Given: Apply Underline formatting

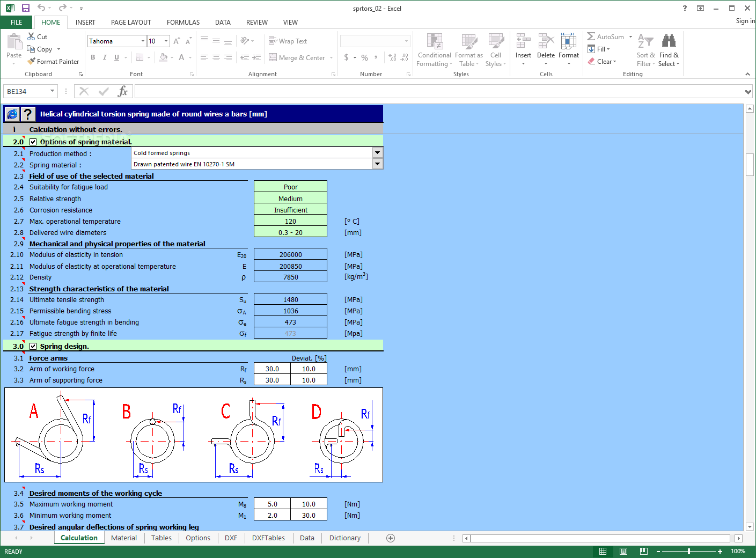Looking at the screenshot, I should (x=116, y=57).
